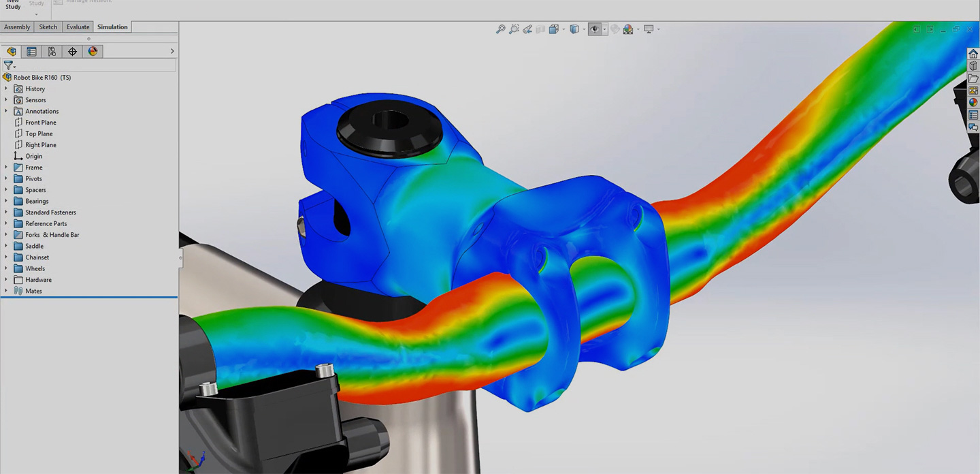The image size is (980, 474).
Task: Open the filter funnel in FeatureManager
Action: pos(8,65)
